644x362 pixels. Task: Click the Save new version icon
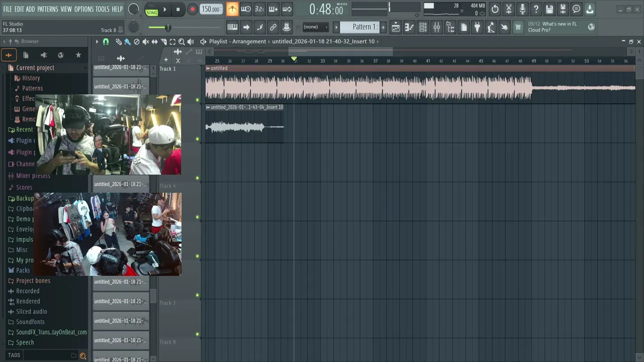[x=563, y=9]
